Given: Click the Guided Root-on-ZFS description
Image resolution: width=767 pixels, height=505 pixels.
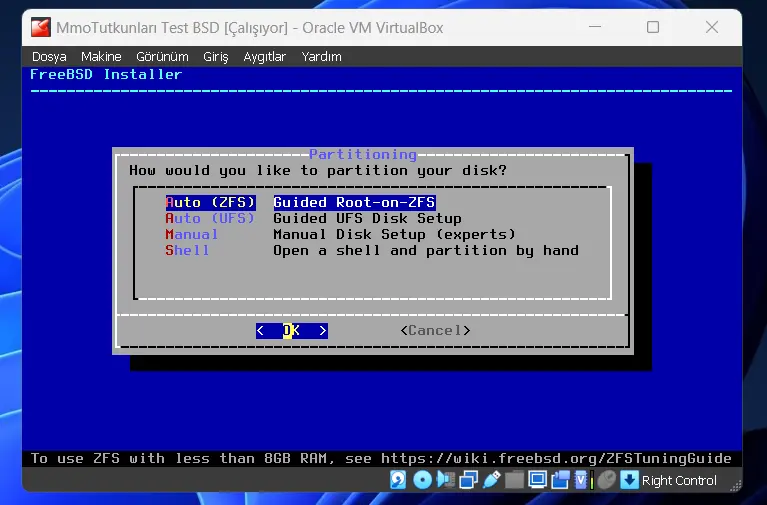Looking at the screenshot, I should (354, 202).
